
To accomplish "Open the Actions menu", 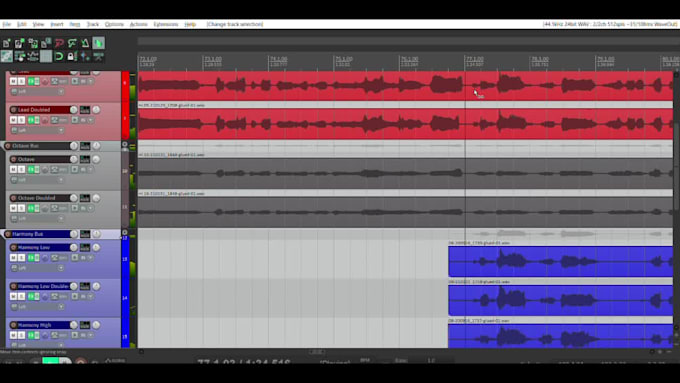I will (138, 24).
